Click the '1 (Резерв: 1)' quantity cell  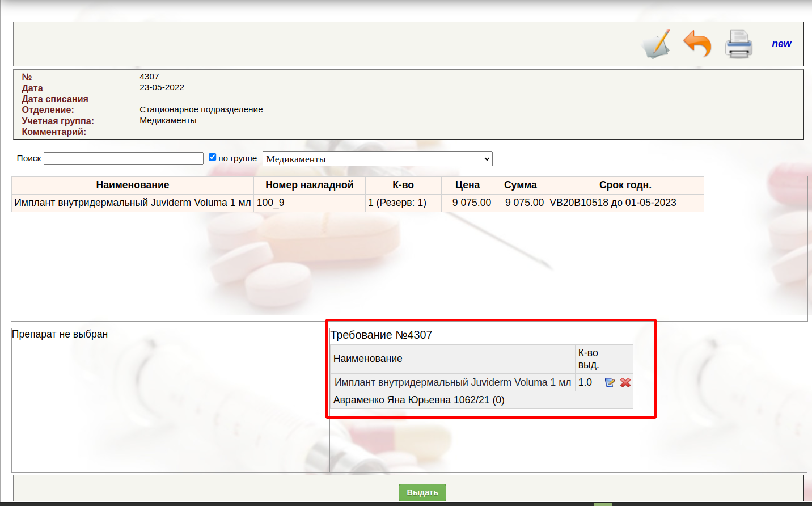(397, 203)
